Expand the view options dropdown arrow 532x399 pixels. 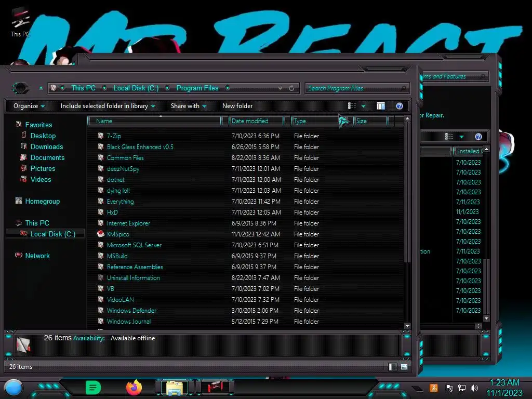[x=363, y=106]
